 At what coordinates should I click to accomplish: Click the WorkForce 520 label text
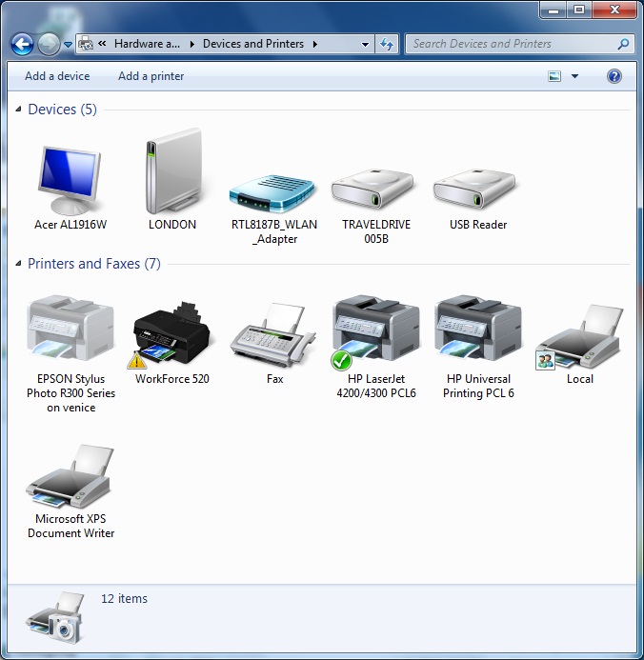coord(172,379)
